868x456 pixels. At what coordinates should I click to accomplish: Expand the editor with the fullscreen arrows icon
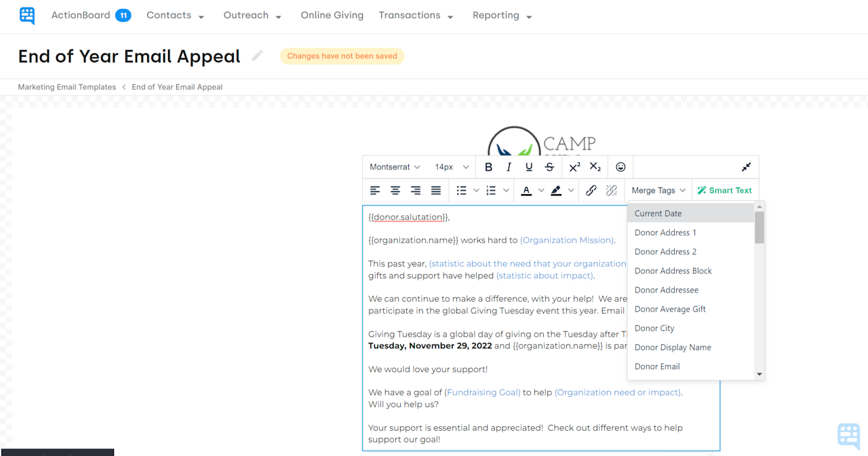[746, 166]
